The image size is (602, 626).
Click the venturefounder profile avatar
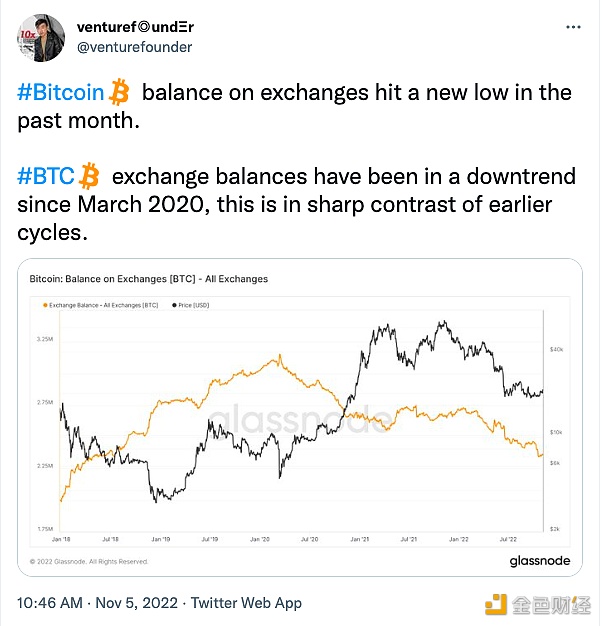tap(36, 36)
